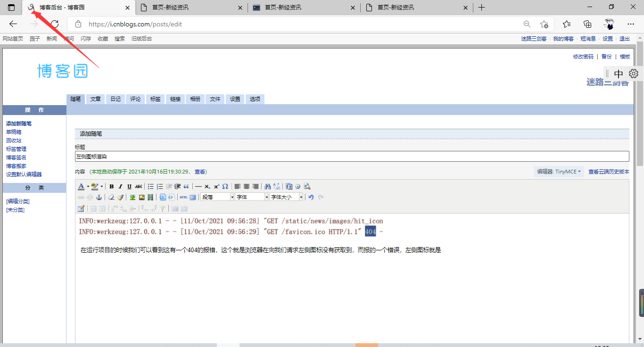Click the 设置默认编辑器 link
The image size is (644, 347).
pos(24,174)
